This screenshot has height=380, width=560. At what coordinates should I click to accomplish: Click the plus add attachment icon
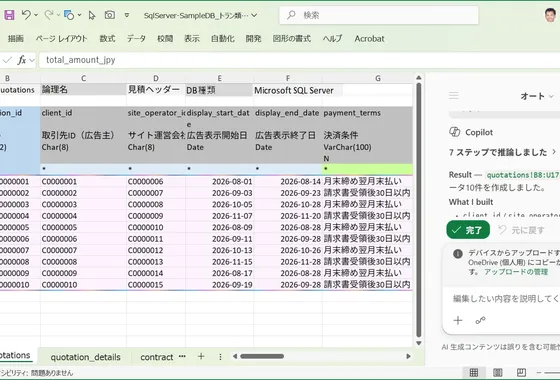pyautogui.click(x=458, y=320)
